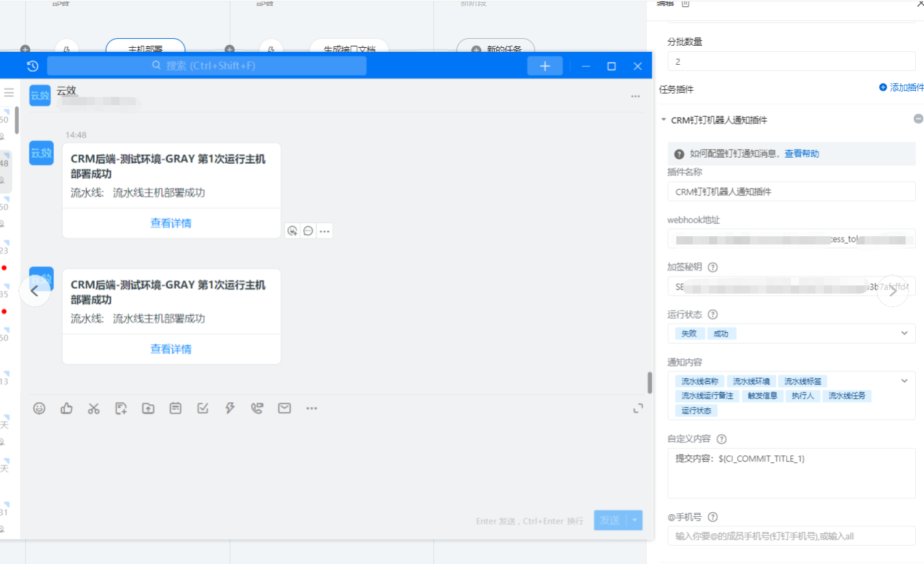The height and width of the screenshot is (564, 924).
Task: Click the lightning bolt quick action icon
Action: pos(230,408)
